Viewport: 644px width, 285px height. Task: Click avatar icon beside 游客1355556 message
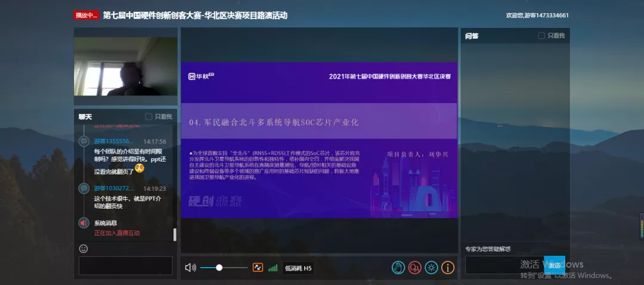click(84, 142)
